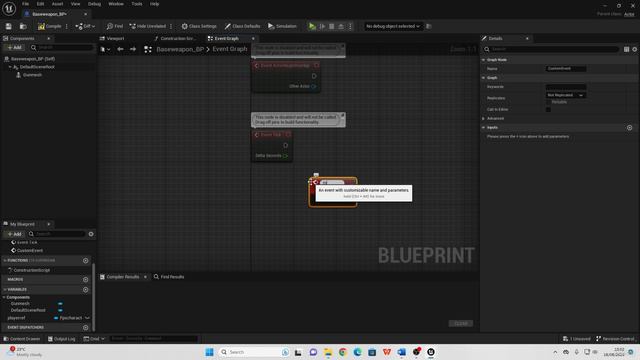Focus the Components search field

(x=62, y=48)
